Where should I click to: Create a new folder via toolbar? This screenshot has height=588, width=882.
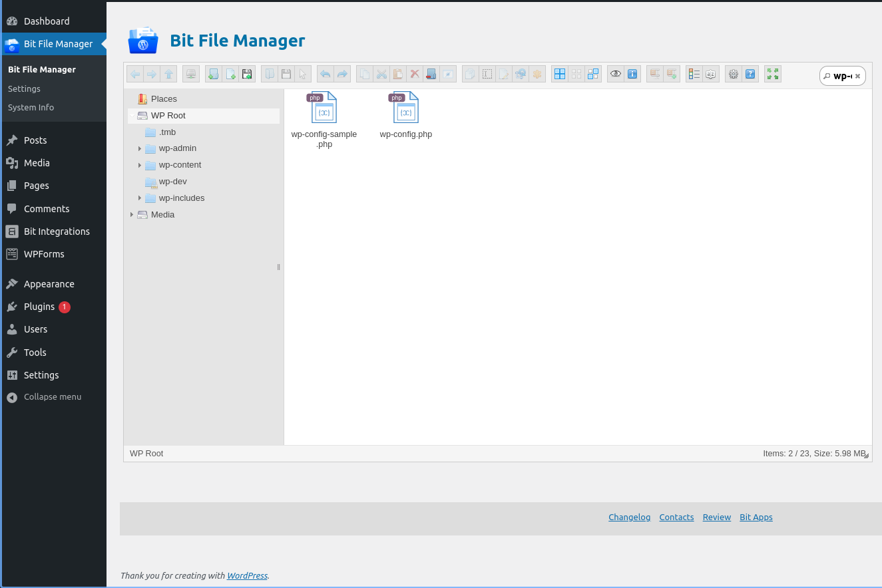click(214, 74)
